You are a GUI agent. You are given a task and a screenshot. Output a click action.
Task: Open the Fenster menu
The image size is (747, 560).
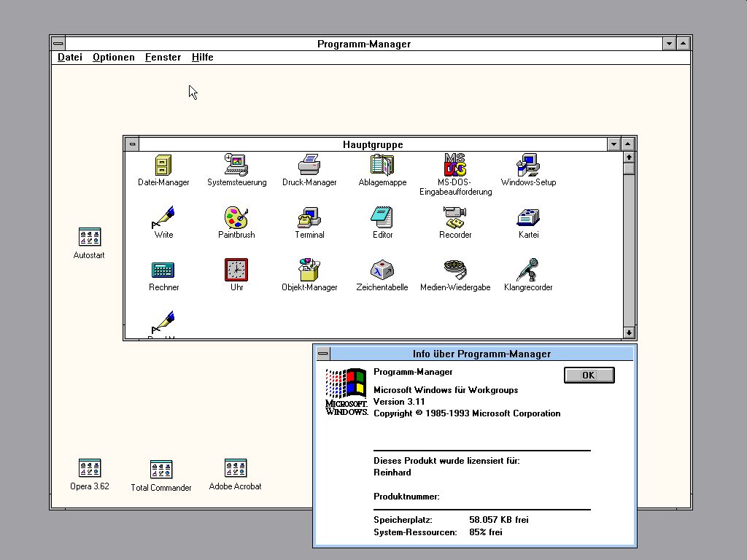(163, 57)
